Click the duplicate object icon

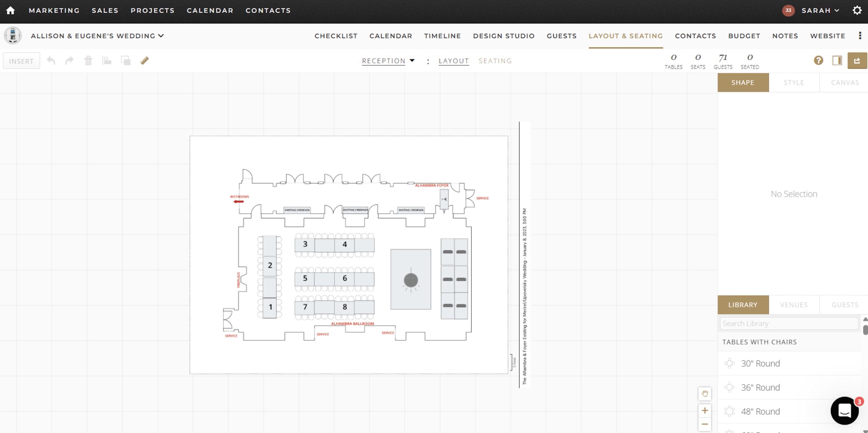(x=125, y=60)
